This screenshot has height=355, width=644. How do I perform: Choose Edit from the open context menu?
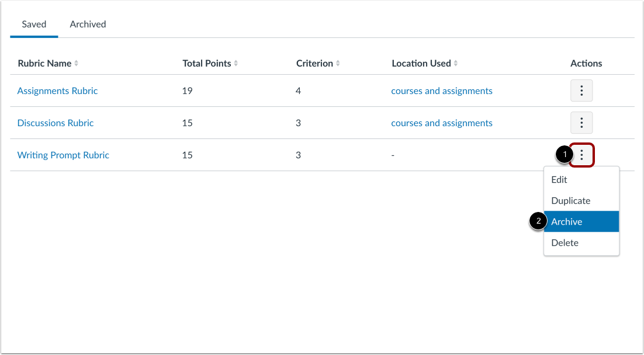559,179
